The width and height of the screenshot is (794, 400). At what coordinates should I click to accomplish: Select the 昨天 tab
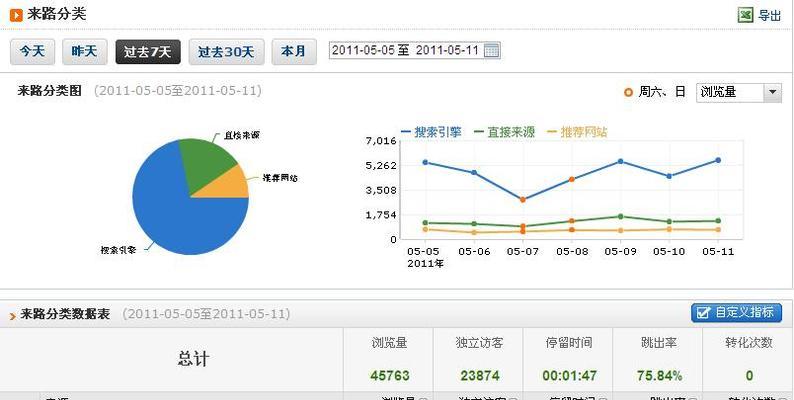(x=85, y=52)
